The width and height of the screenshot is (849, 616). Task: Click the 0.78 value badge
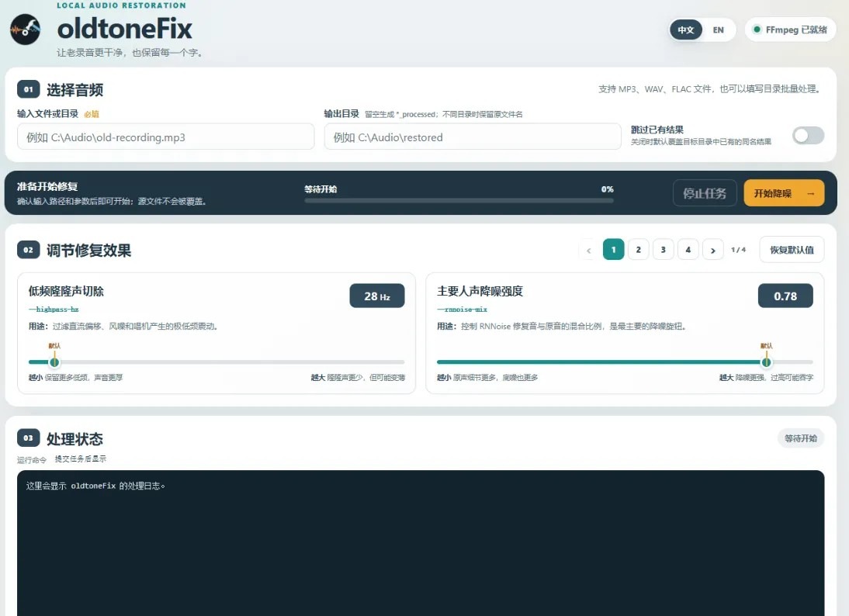coord(785,296)
